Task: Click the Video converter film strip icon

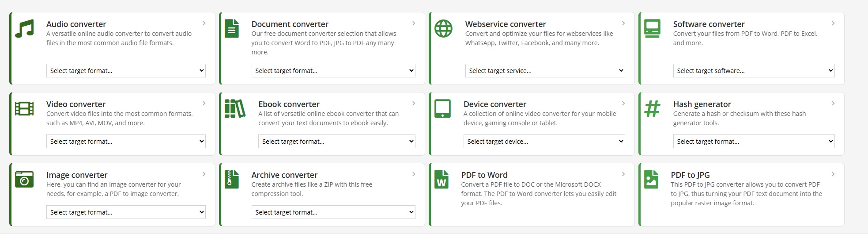Action: coord(24,108)
